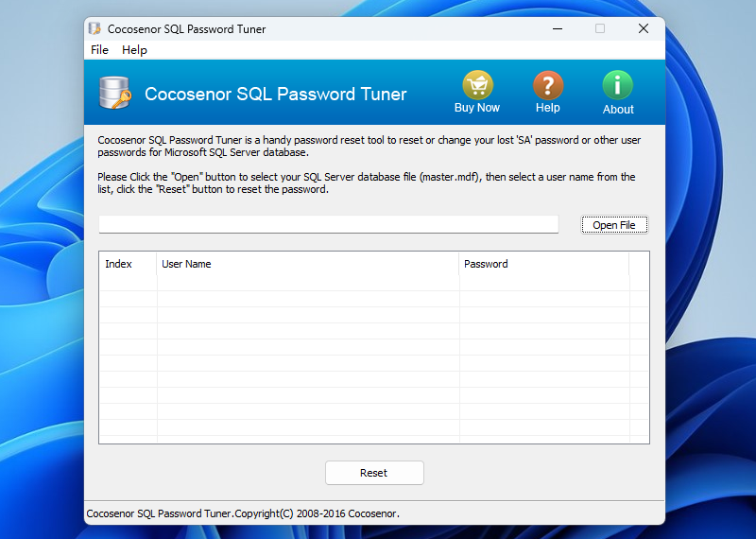The image size is (756, 539).
Task: Click the Reset button
Action: [x=374, y=473]
